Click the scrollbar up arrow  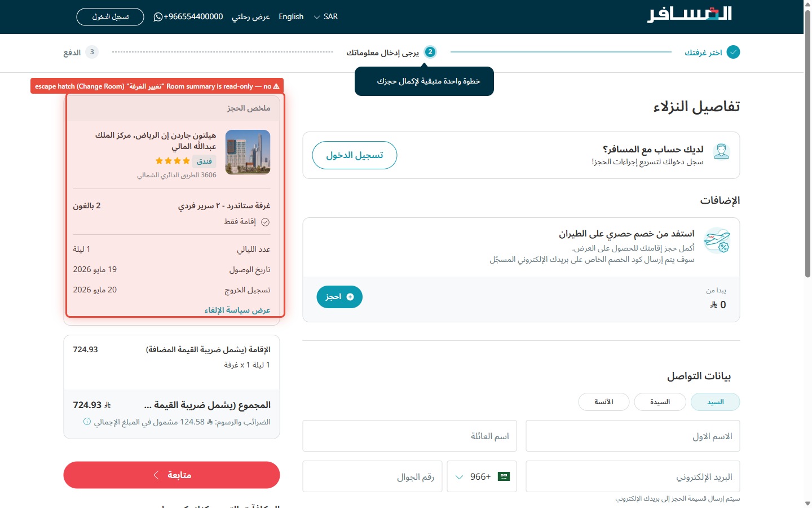click(x=807, y=5)
